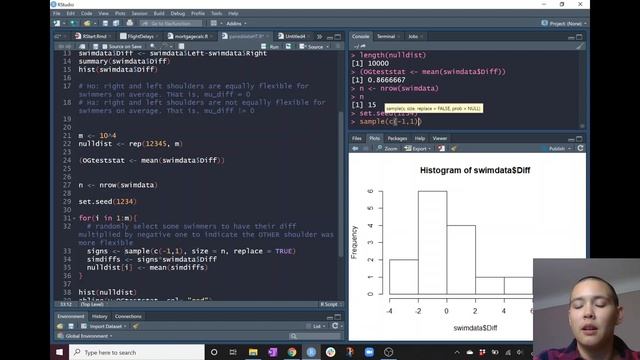Refresh the current plot
The width and height of the screenshot is (640, 360).
[580, 149]
